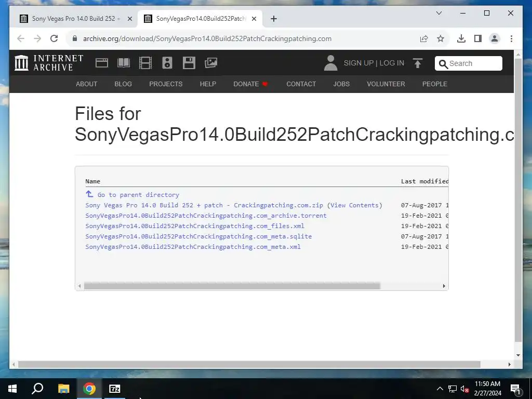Open the Chrome profile icon
The width and height of the screenshot is (532, 399).
click(495, 38)
